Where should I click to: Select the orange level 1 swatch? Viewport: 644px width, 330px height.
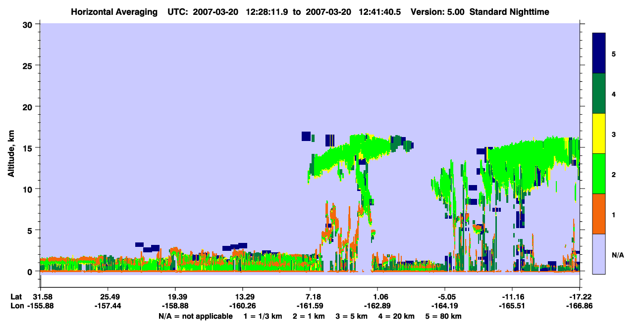click(x=599, y=214)
